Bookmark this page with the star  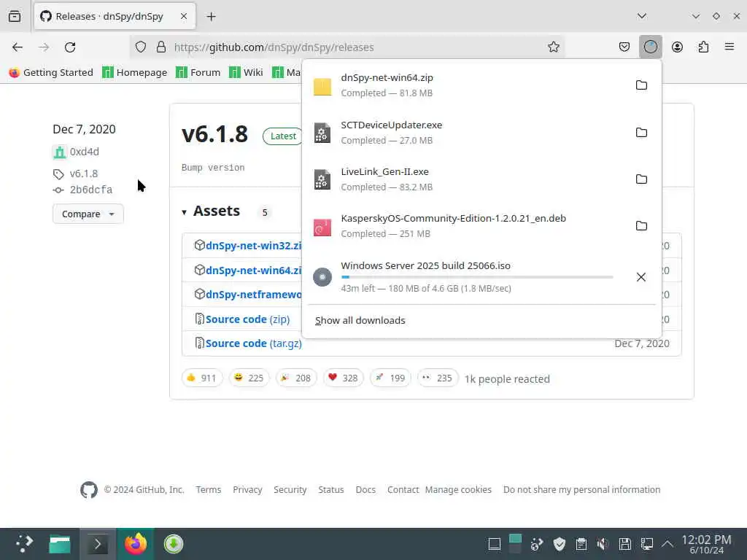coord(553,47)
